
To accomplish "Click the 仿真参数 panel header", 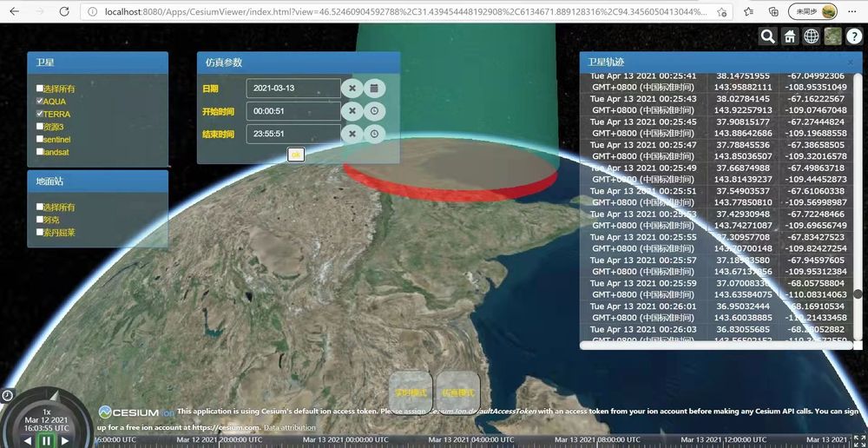I will 299,63.
